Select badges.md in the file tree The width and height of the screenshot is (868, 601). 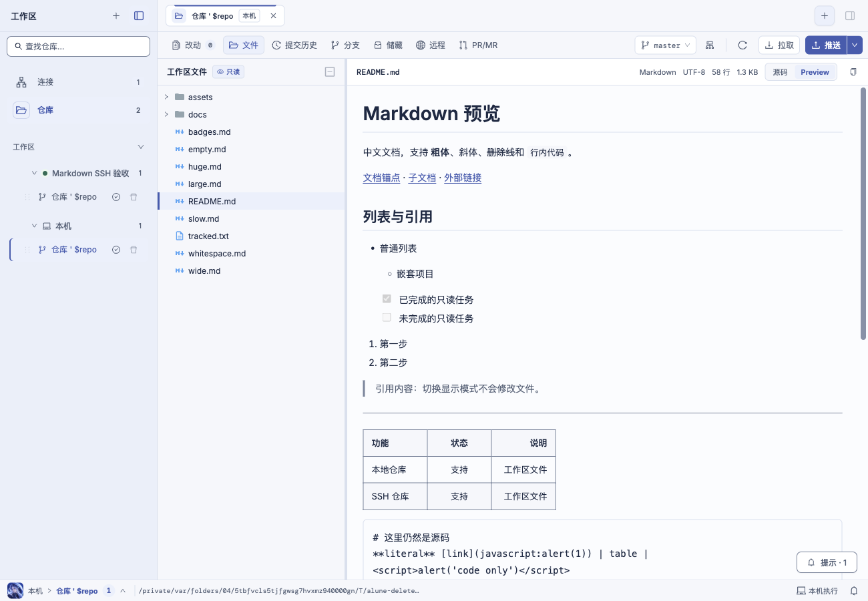coord(251,132)
